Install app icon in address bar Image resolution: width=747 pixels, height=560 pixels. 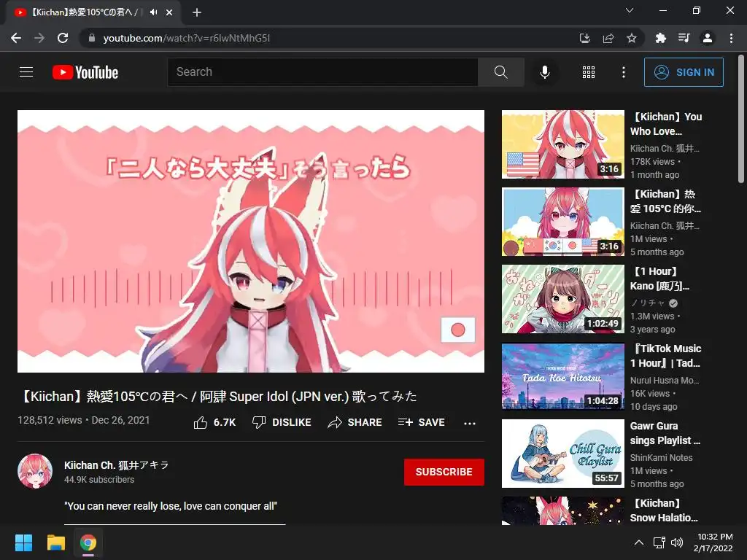point(584,38)
